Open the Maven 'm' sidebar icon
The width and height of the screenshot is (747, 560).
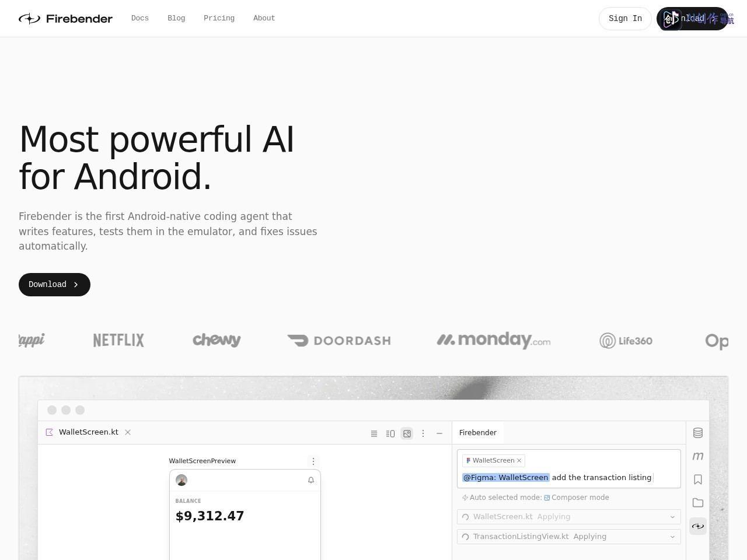pos(698,456)
